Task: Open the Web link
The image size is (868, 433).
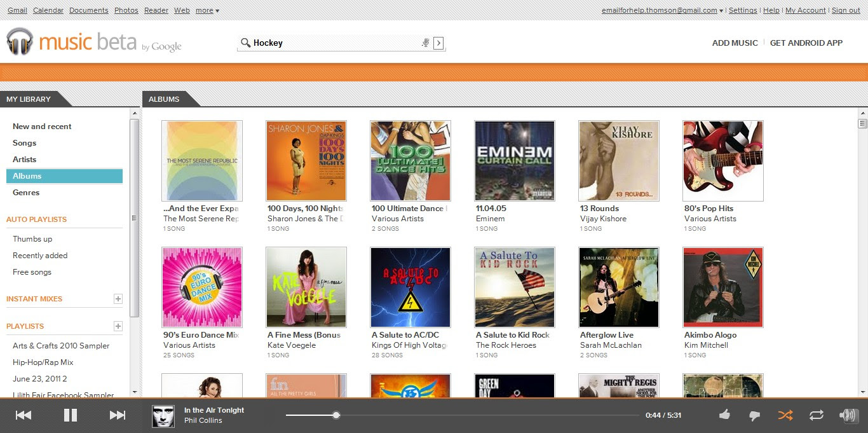Action: click(x=182, y=10)
